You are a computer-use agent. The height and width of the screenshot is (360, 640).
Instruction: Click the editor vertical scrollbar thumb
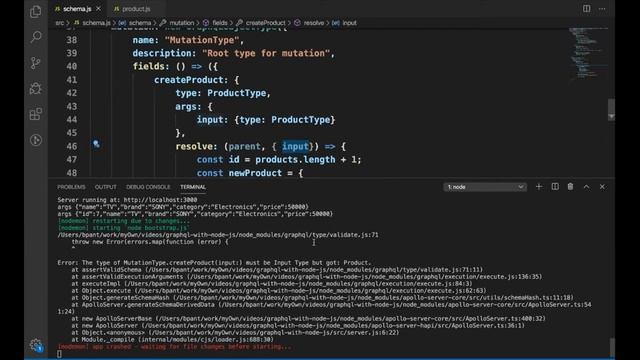click(x=611, y=109)
